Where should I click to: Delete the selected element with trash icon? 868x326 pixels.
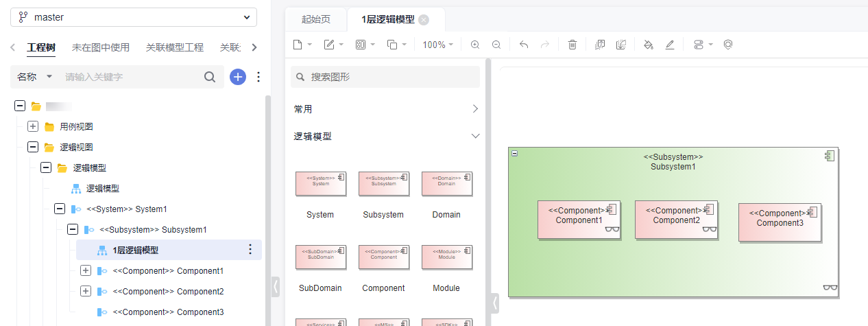pyautogui.click(x=572, y=45)
